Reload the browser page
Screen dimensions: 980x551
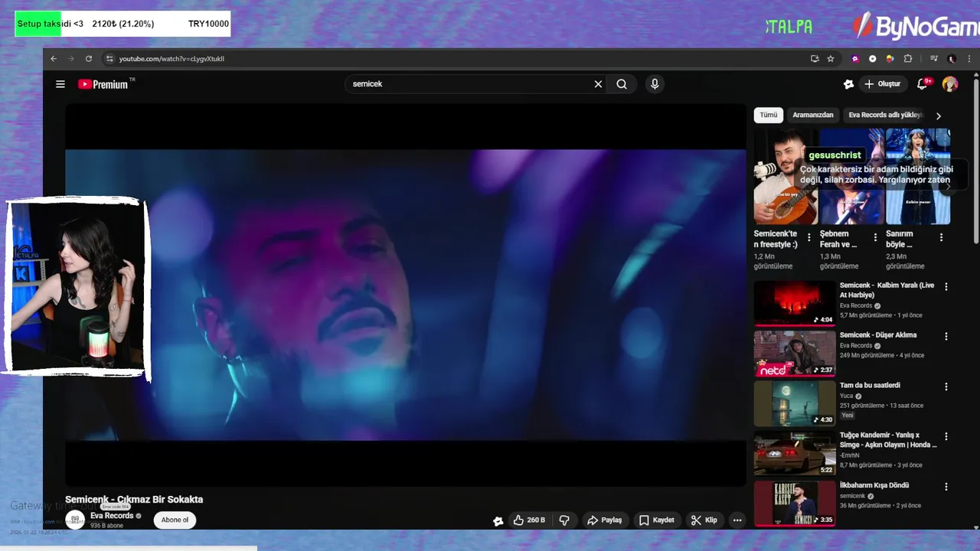(x=89, y=59)
